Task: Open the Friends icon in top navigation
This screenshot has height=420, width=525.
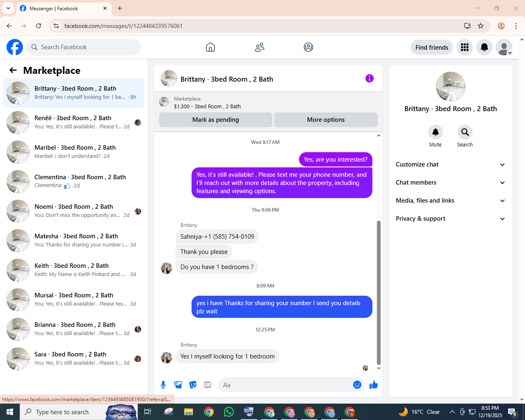Action: [x=260, y=47]
